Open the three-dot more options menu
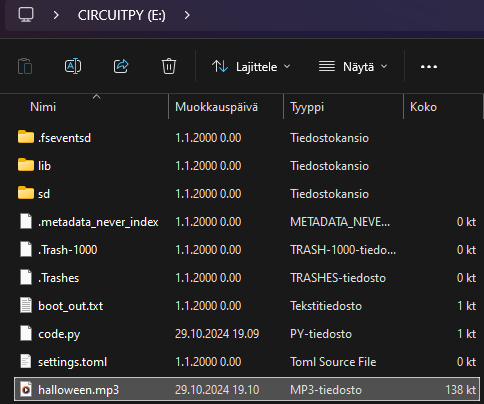The width and height of the screenshot is (484, 404). coord(429,67)
